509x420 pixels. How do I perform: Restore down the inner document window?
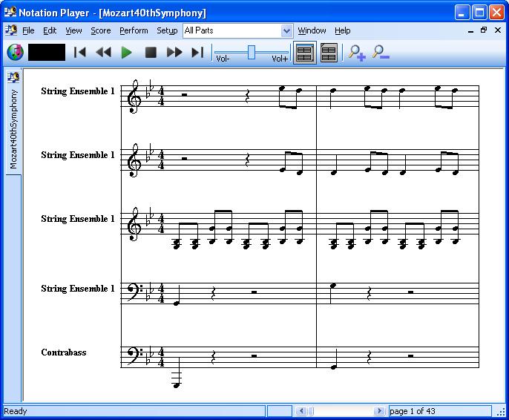coord(484,30)
